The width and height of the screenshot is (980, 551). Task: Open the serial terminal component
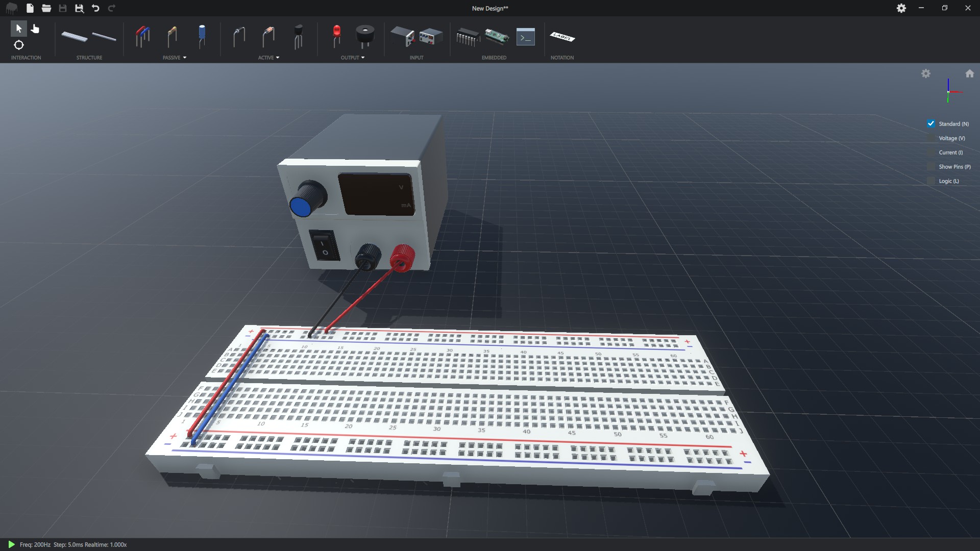525,37
